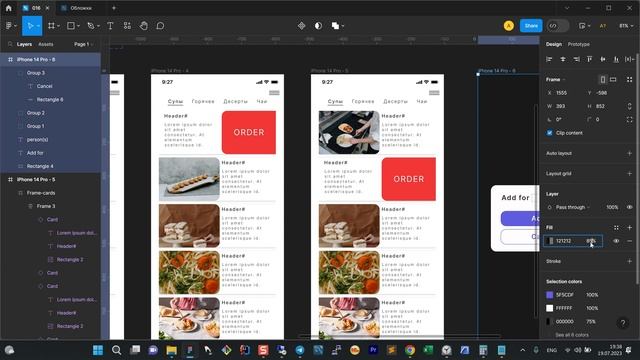Open Pen tool dropdown arrow
Screen dimensions: 640x360
pos(98,26)
